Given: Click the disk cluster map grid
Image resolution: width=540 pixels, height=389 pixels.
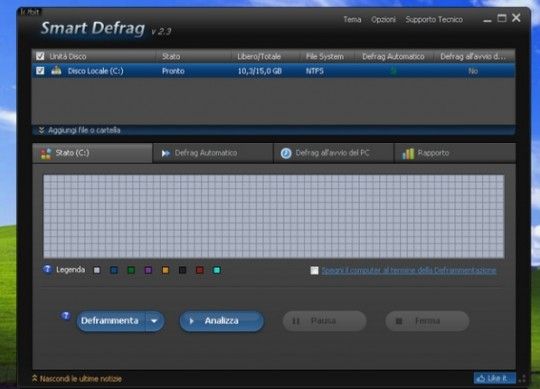Looking at the screenshot, I should (x=274, y=216).
